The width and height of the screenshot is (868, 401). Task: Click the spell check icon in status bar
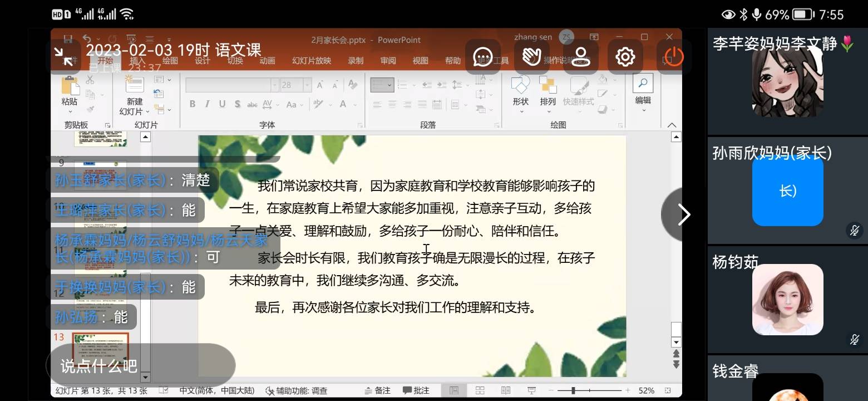click(164, 390)
